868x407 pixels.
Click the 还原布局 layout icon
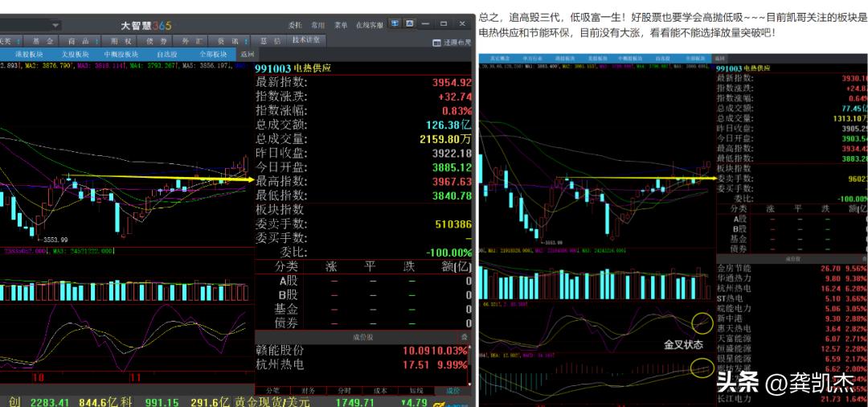tap(436, 43)
